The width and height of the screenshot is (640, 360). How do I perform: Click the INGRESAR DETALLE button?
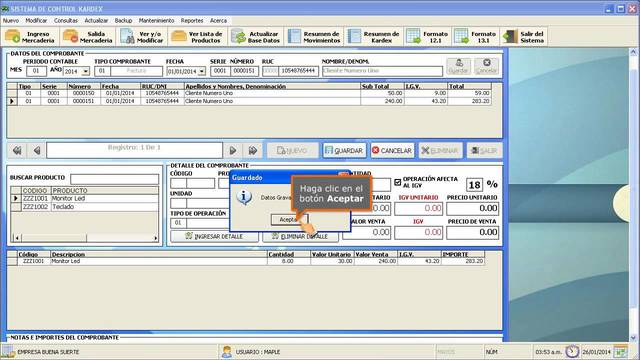pyautogui.click(x=214, y=236)
